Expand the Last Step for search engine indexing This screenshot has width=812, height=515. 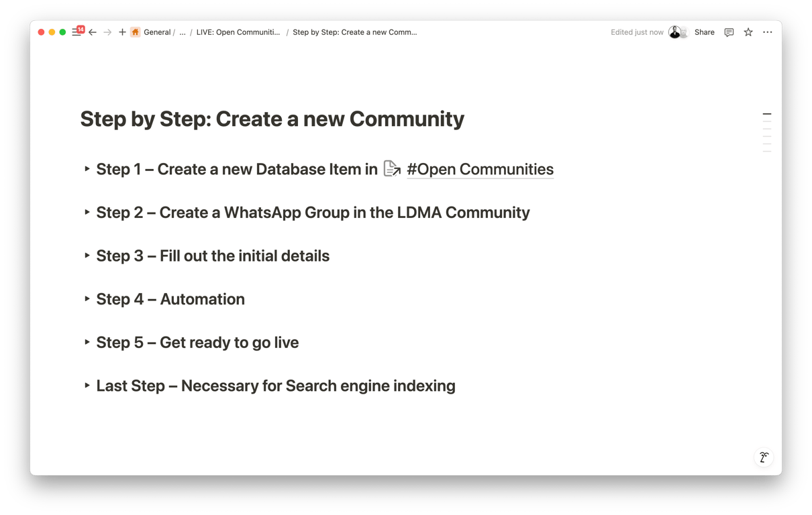(x=88, y=386)
